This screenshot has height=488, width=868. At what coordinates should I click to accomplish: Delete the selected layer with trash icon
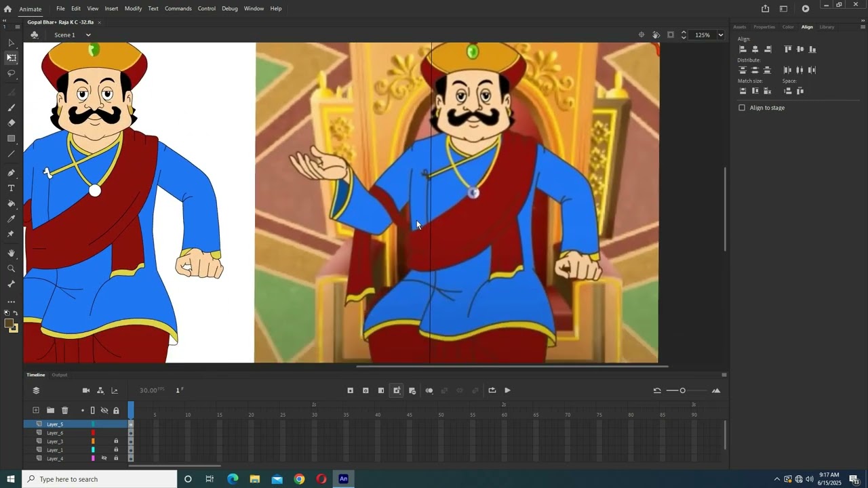65,410
